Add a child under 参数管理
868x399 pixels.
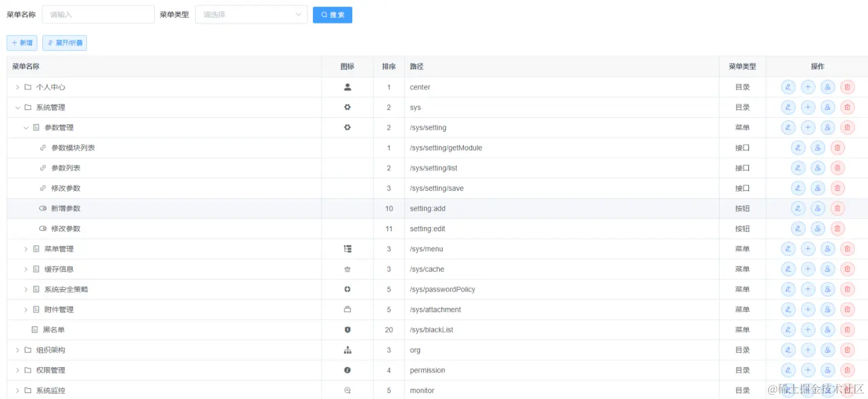tap(808, 127)
